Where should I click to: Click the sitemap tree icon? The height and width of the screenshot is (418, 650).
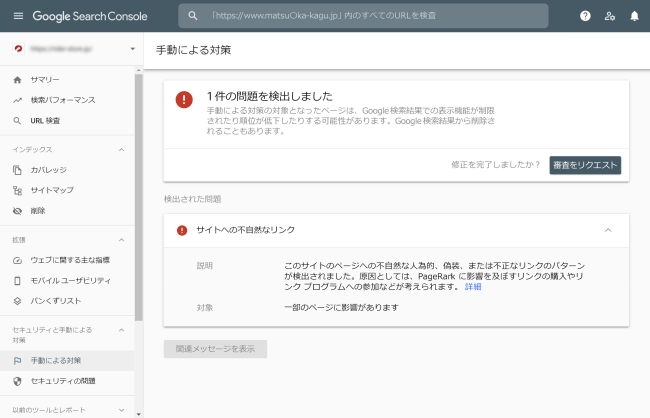click(x=17, y=190)
